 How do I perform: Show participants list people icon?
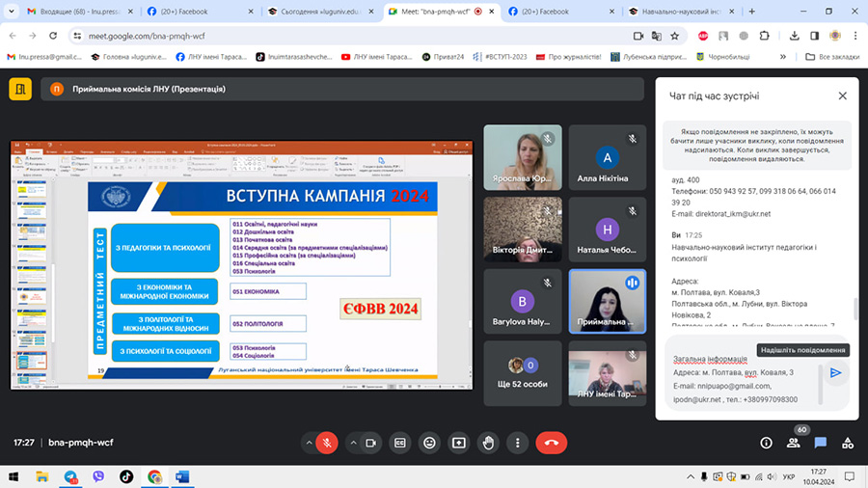click(x=794, y=444)
